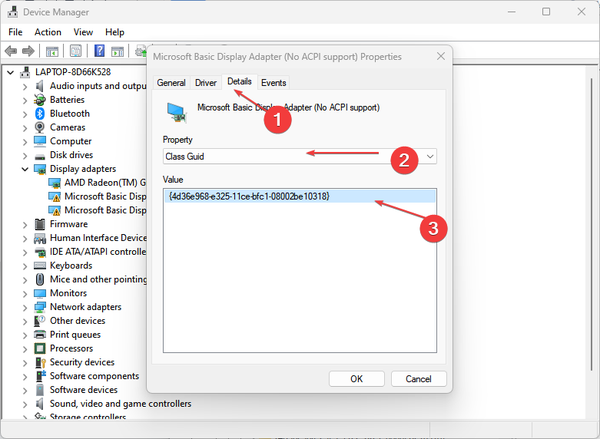Viewport: 600px width, 439px height.
Task: Click the Print queues printer icon
Action: point(40,335)
